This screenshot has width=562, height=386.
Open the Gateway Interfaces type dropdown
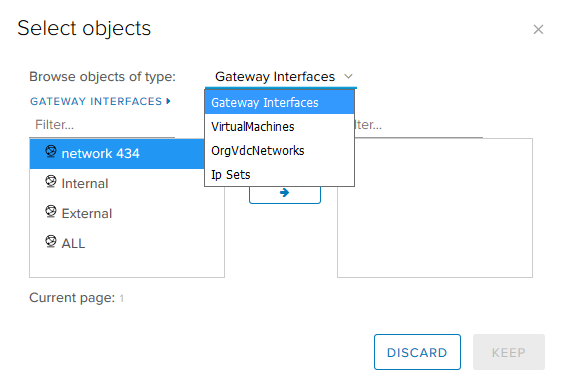click(281, 77)
